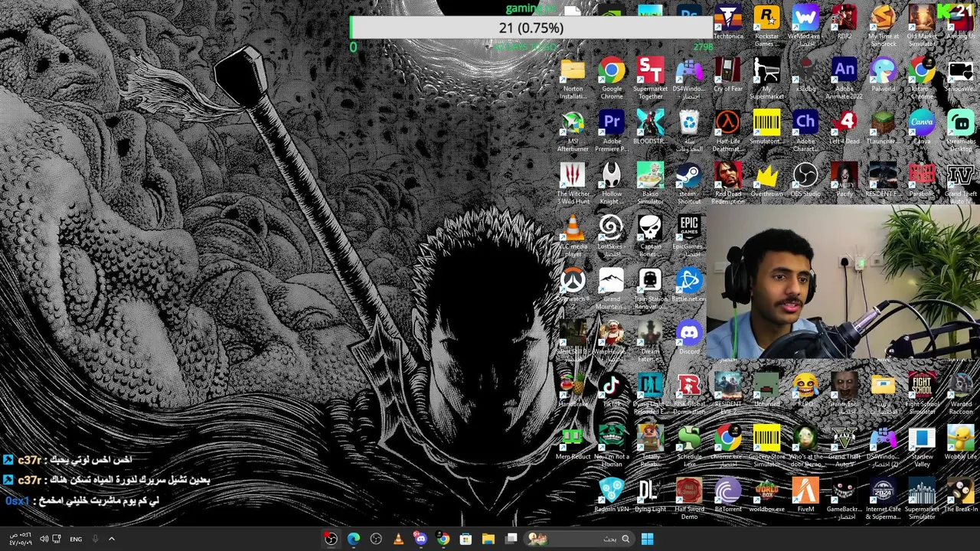Open Stardew Valley desktop icon

[x=922, y=447]
